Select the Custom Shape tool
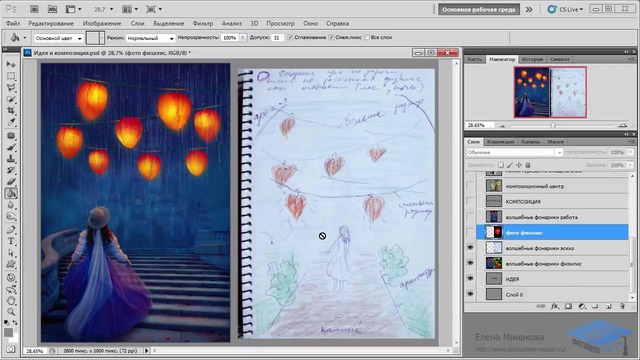 [11, 264]
